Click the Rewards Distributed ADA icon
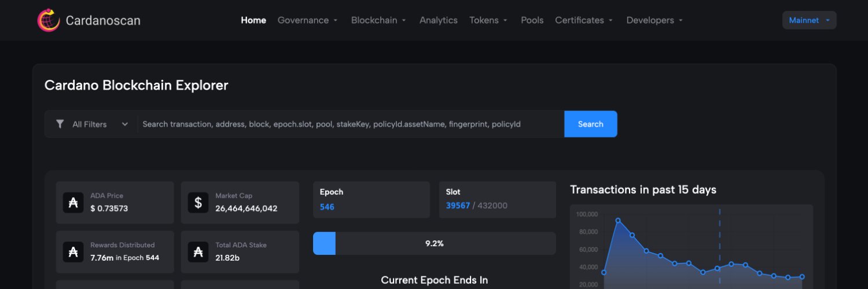 (x=73, y=252)
